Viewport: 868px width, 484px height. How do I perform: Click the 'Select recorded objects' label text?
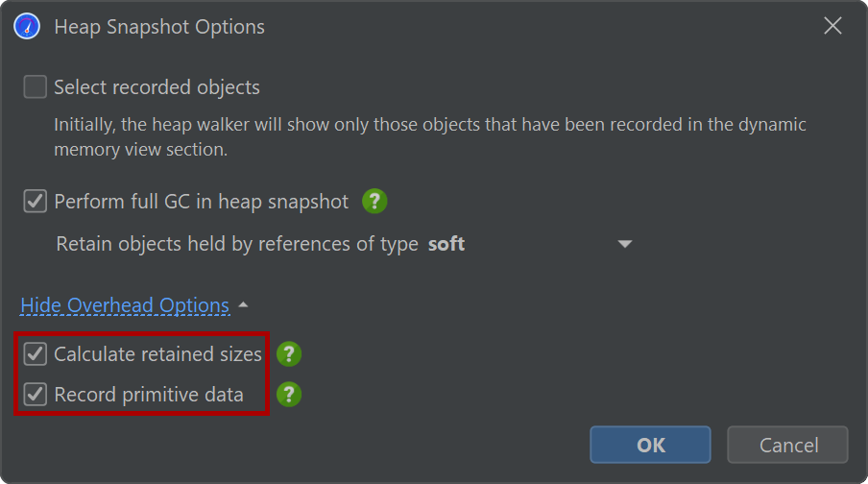pos(157,87)
